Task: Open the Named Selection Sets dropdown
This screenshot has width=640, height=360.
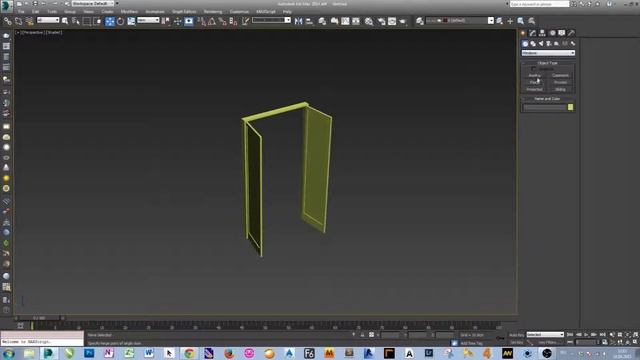Action: point(271,20)
